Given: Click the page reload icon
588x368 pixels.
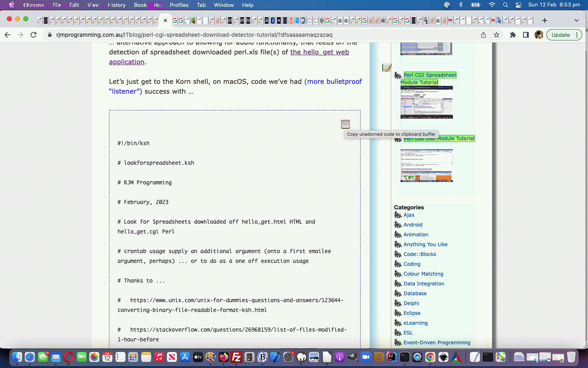Looking at the screenshot, I should (x=34, y=35).
